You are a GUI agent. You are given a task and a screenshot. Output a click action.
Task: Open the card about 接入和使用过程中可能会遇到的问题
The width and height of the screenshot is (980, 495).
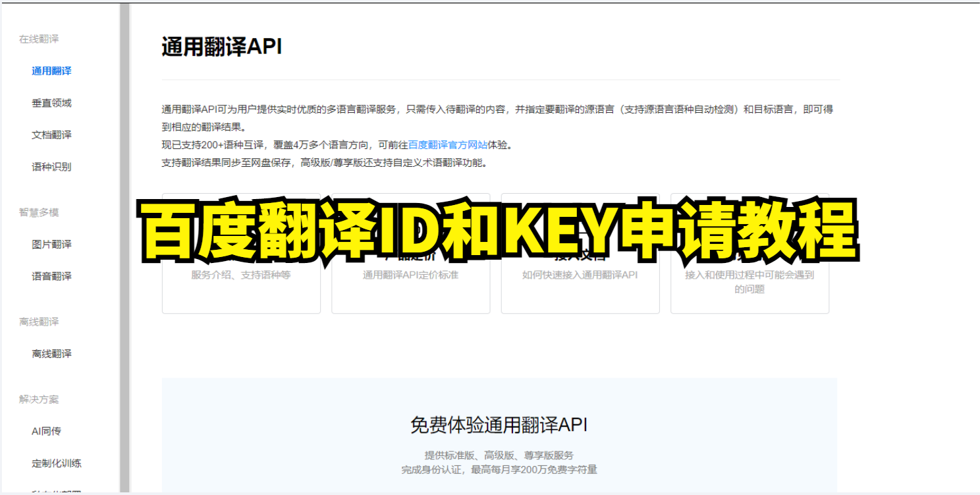pos(749,253)
